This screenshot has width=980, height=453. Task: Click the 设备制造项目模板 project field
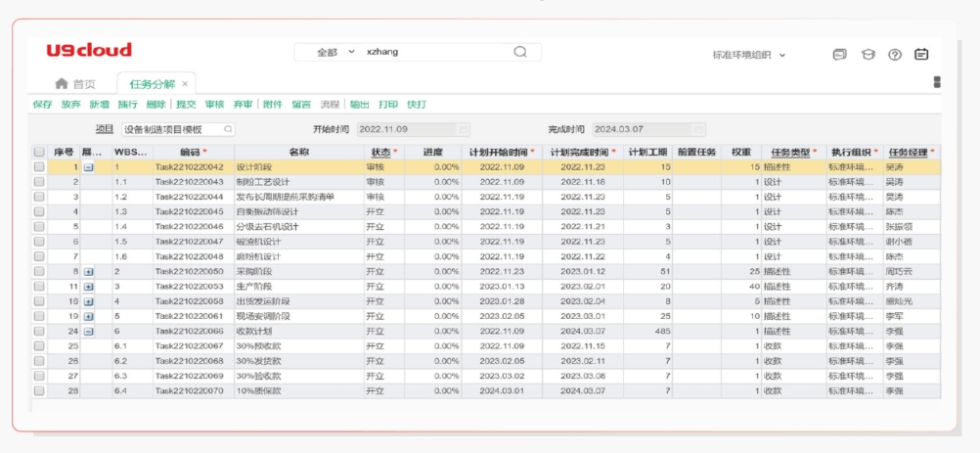pos(178,129)
